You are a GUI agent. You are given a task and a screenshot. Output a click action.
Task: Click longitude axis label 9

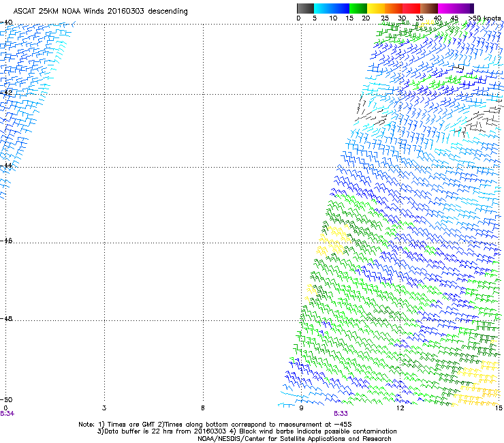tap(302, 408)
